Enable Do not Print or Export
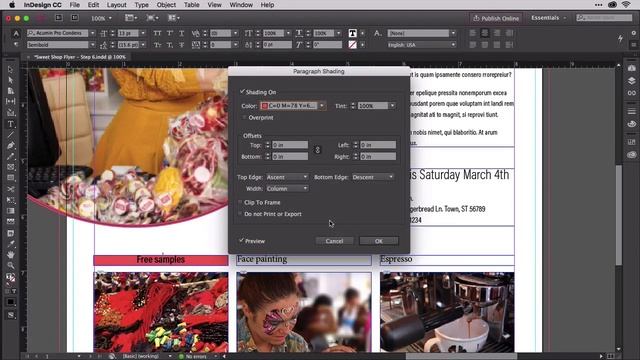Screen dimensions: 640x360 (x=240, y=214)
